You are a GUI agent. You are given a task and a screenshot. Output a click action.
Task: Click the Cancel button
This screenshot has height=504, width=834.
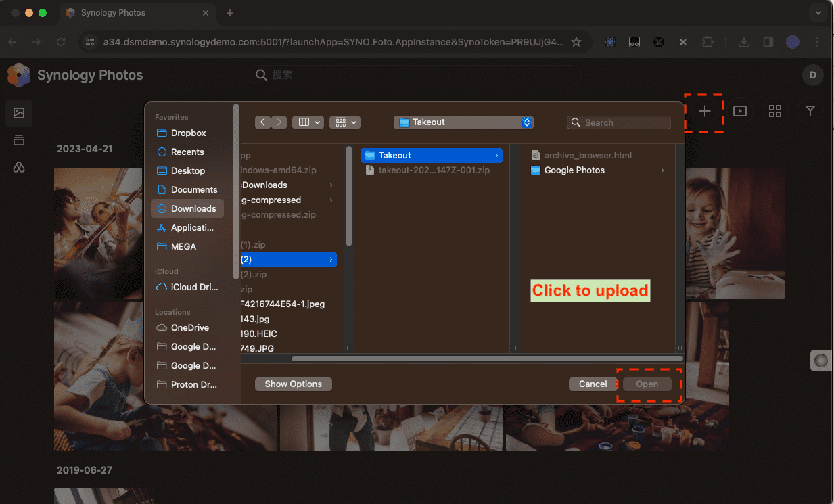(x=593, y=384)
